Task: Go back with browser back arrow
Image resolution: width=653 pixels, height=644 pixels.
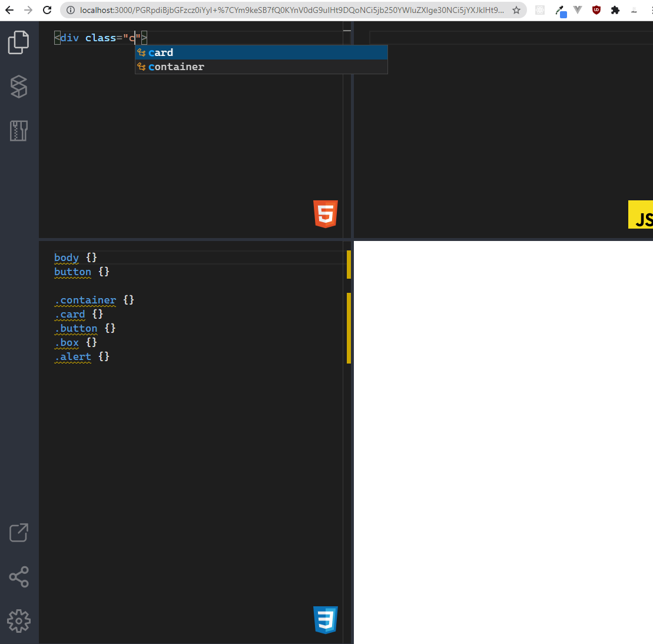Action: 9,10
